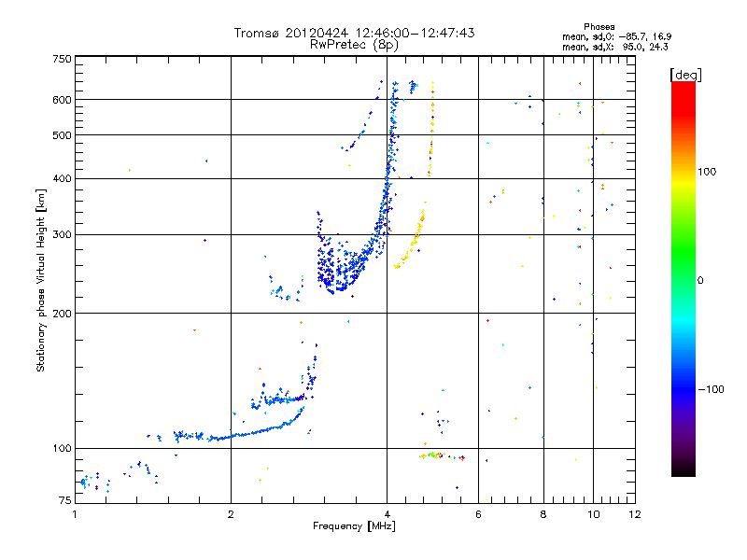
Task: Click the 'mean, sd,O: -85.7, 16.9' line
Action: [616, 36]
